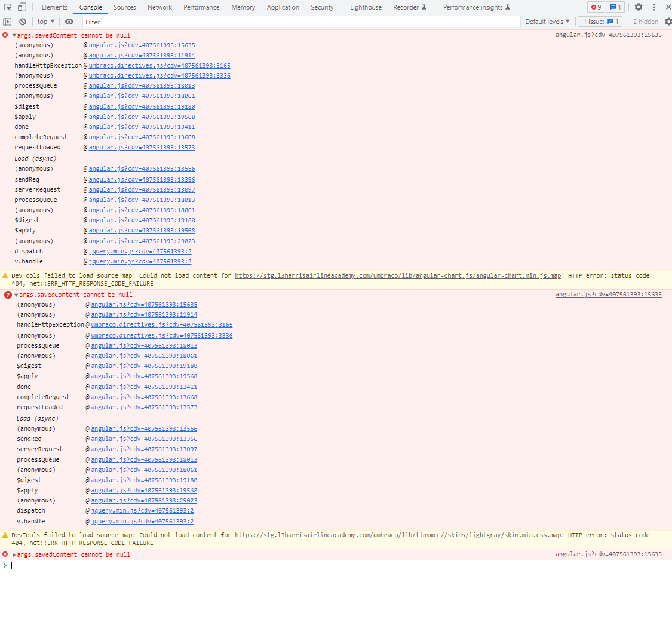672x622 pixels.
Task: Show console sidebar icon
Action: 7,22
